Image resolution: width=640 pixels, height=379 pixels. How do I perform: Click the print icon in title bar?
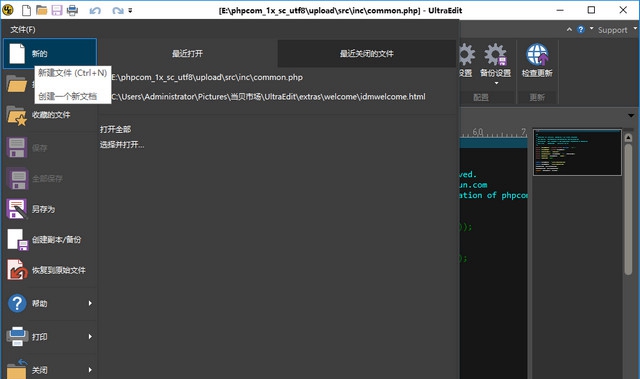pyautogui.click(x=72, y=10)
